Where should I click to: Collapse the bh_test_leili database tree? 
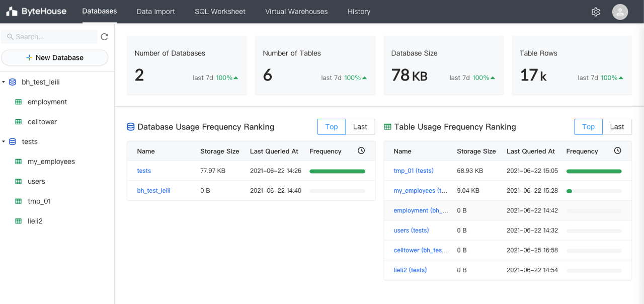(4, 82)
